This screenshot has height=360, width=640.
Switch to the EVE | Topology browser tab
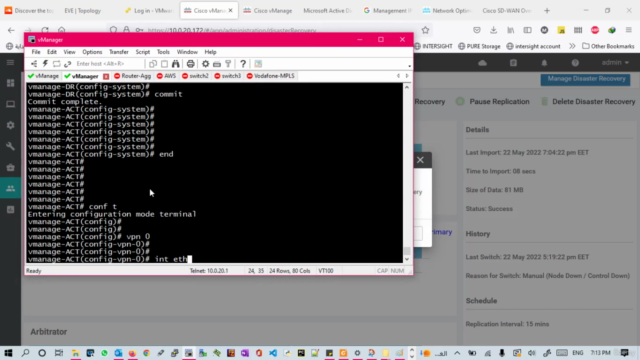(82, 11)
